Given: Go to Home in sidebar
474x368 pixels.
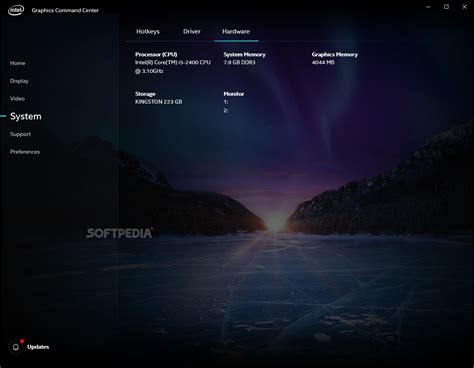Looking at the screenshot, I should click(x=17, y=63).
